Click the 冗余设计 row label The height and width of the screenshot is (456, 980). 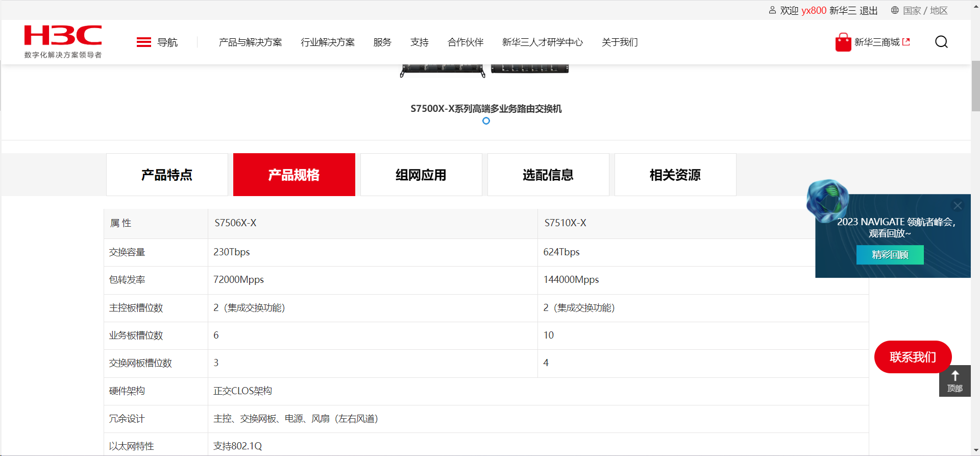(127, 419)
